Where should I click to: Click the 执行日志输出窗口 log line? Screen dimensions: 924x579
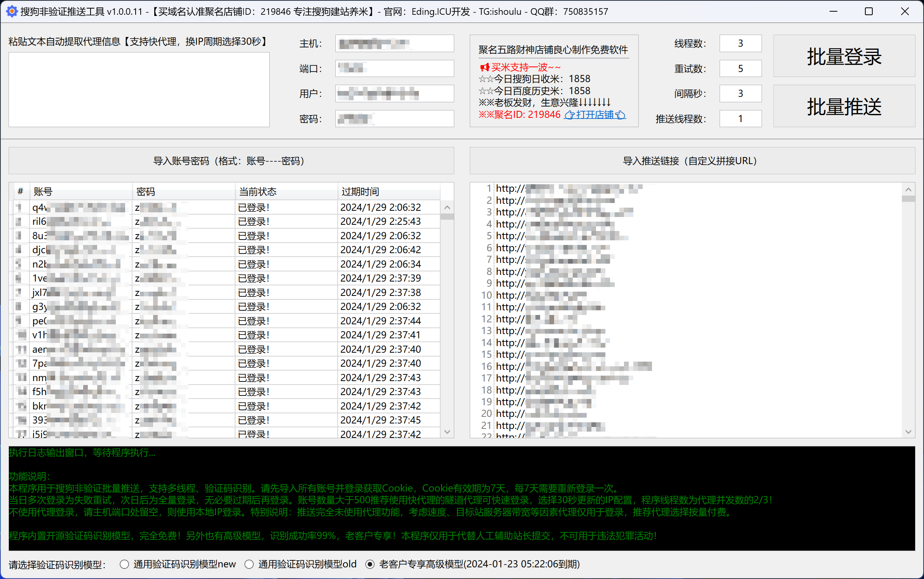[82, 453]
